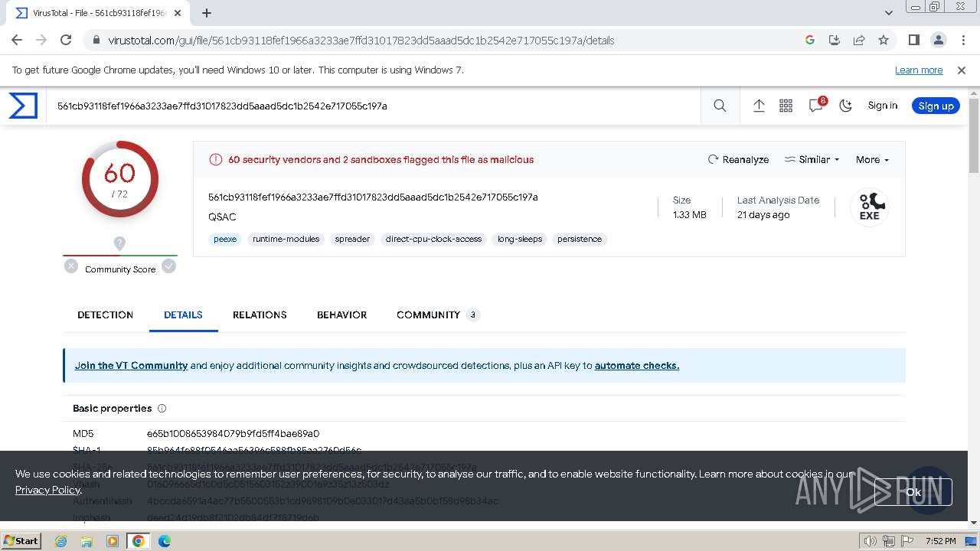Click the VirusTotal logo icon
Screen dimensions: 980x551
pos(23,106)
